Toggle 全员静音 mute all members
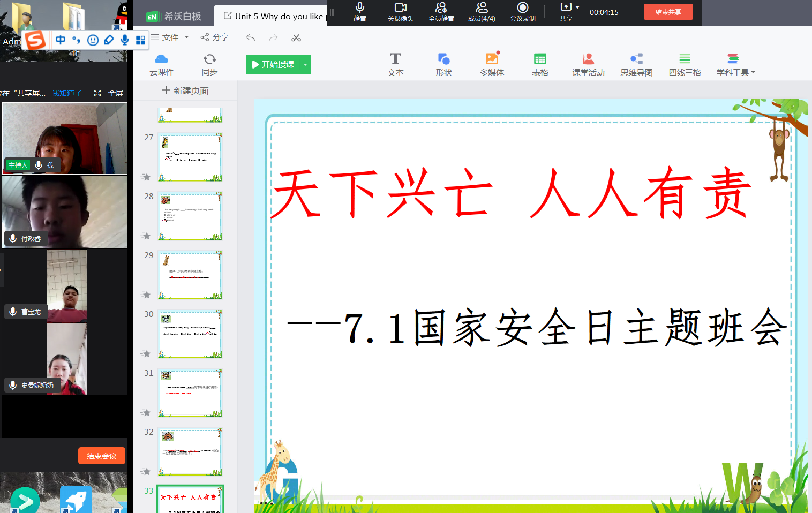The width and height of the screenshot is (812, 513). coord(441,11)
